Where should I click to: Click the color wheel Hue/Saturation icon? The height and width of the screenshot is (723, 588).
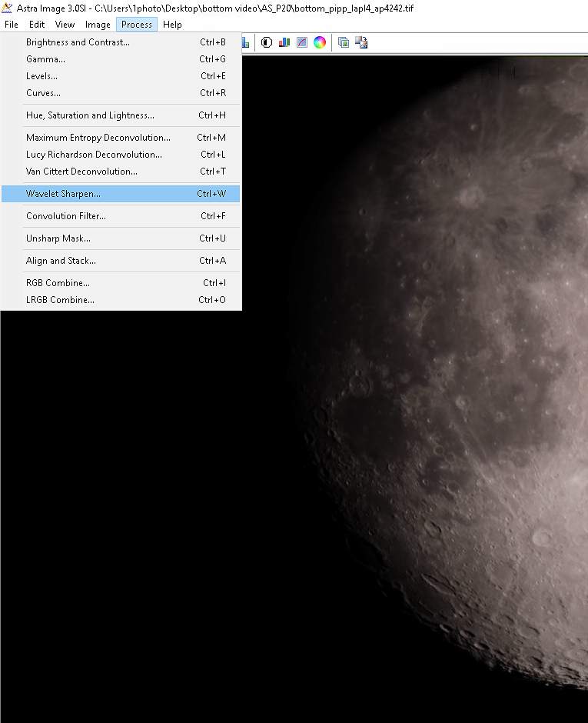click(320, 42)
